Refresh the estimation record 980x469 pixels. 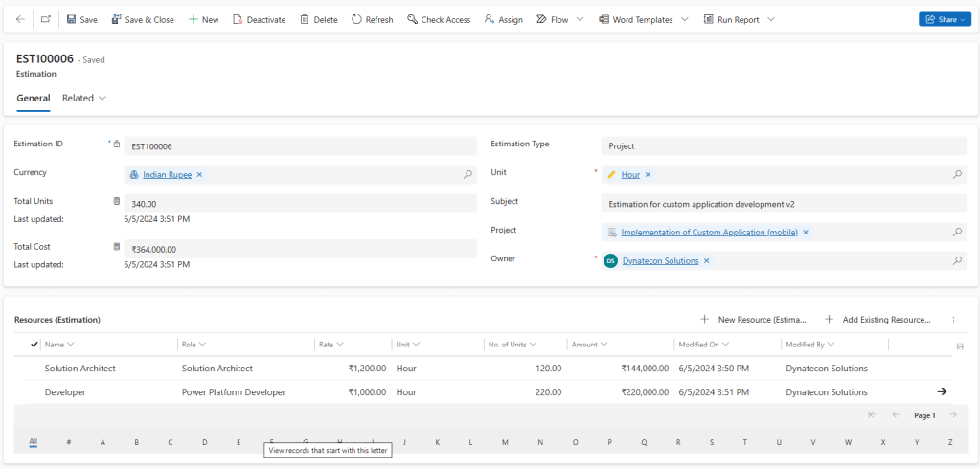tap(372, 19)
